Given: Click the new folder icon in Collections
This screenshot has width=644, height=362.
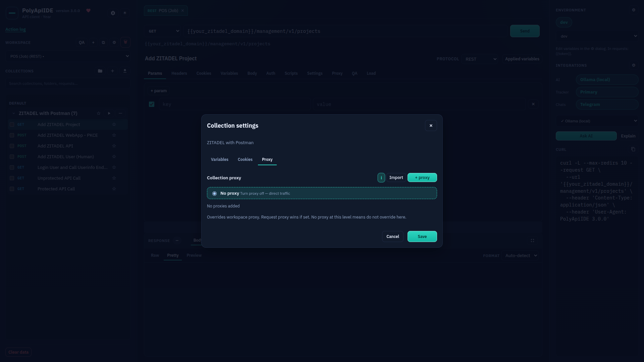Looking at the screenshot, I should [100, 71].
